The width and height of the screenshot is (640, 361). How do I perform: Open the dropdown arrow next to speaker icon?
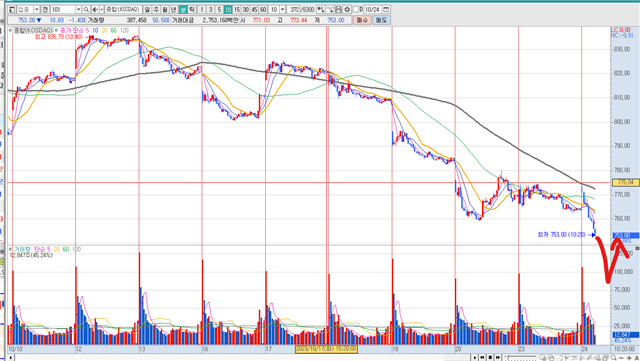point(102,9)
